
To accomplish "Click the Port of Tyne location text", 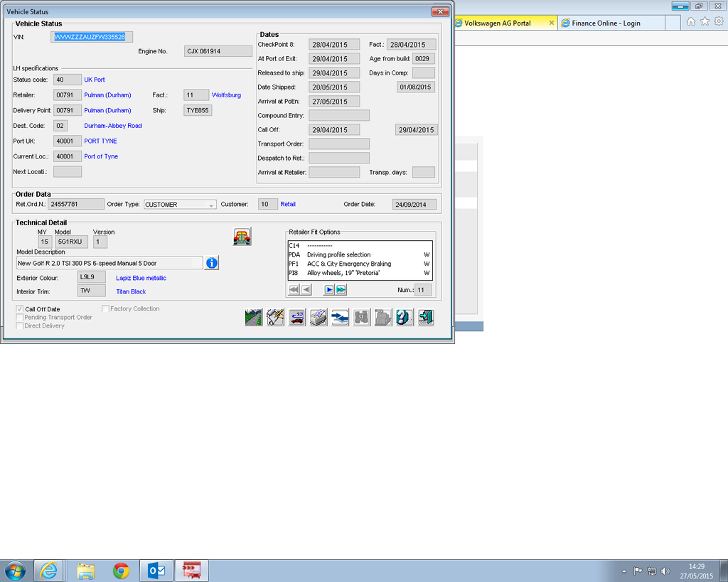I will (x=101, y=156).
